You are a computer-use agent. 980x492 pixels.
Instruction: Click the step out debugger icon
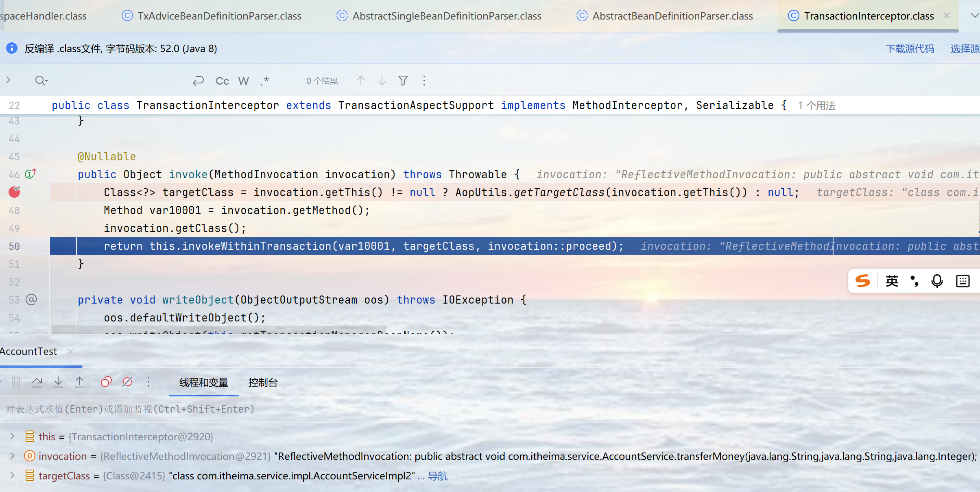pyautogui.click(x=79, y=382)
